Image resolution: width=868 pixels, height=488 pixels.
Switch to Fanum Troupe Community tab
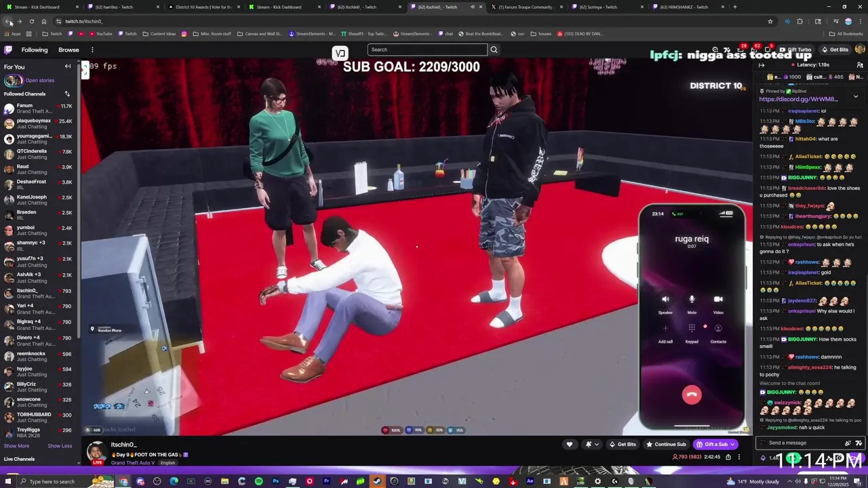pyautogui.click(x=526, y=7)
